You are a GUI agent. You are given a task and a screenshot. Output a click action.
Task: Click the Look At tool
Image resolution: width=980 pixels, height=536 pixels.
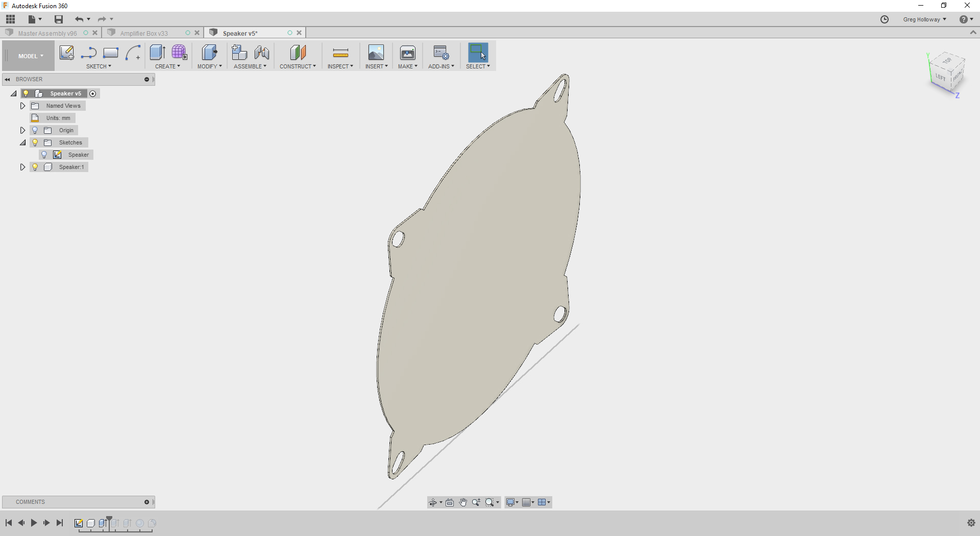[x=450, y=502]
